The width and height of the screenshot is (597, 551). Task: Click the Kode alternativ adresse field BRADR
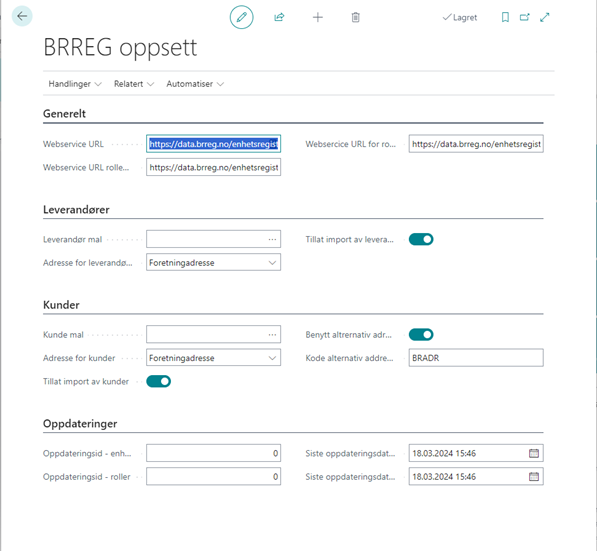(476, 358)
